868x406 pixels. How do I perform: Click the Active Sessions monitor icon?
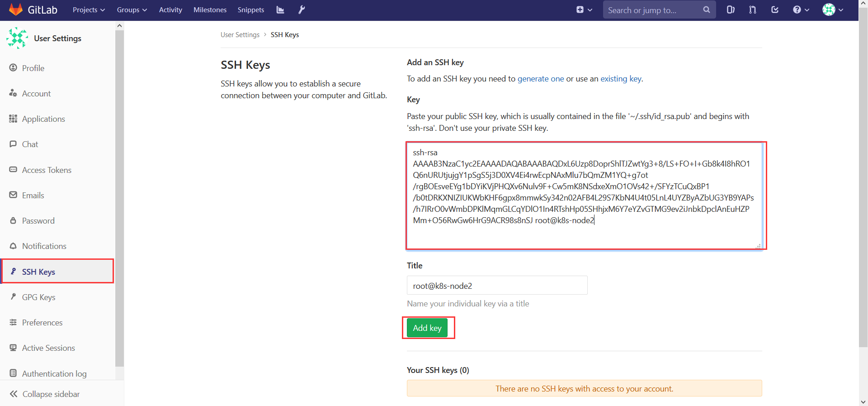(13, 348)
